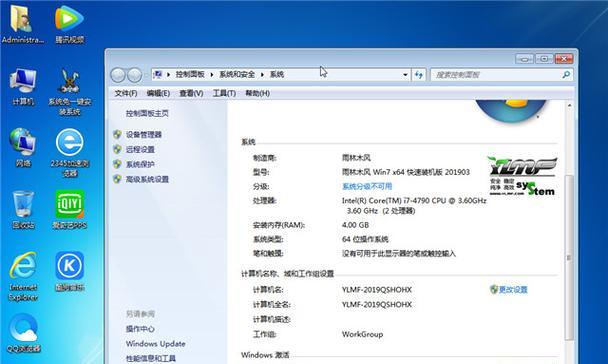The height and width of the screenshot is (364, 608).
Task: Launch the Kugou music desktop icon
Action: coord(69,271)
